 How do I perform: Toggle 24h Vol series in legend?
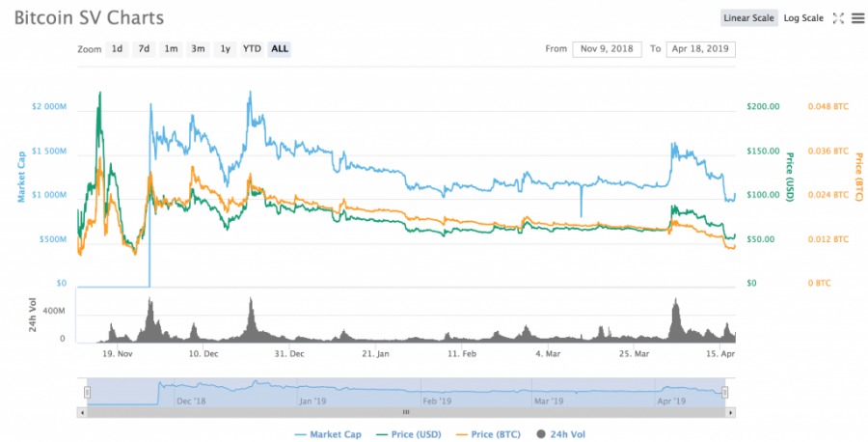560,435
